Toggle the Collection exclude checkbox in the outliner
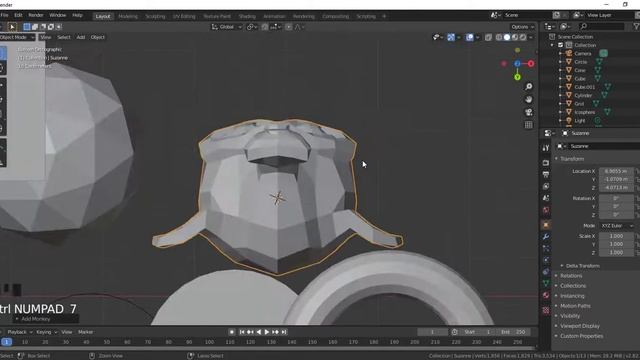This screenshot has width=640, height=360. coord(560,45)
